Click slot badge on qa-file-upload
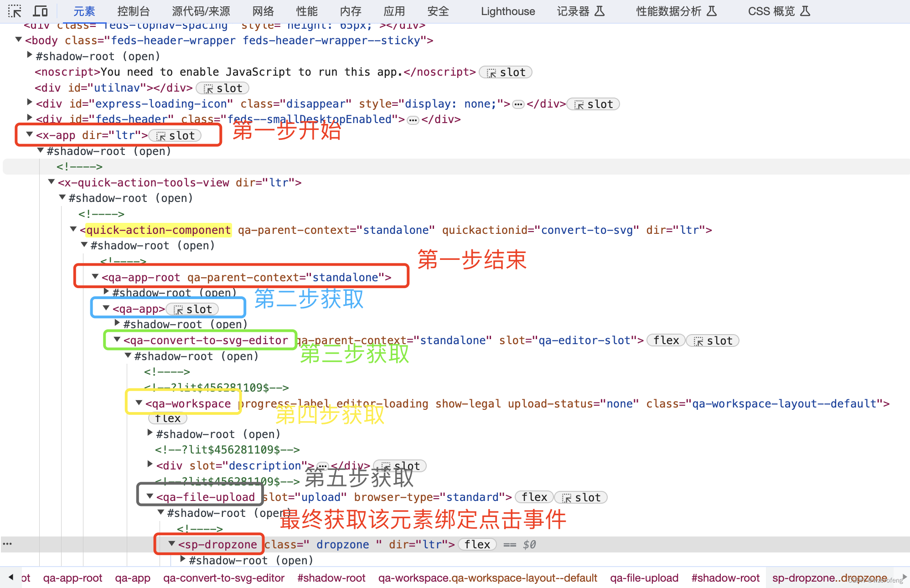The height and width of the screenshot is (588, 910). coord(581,498)
